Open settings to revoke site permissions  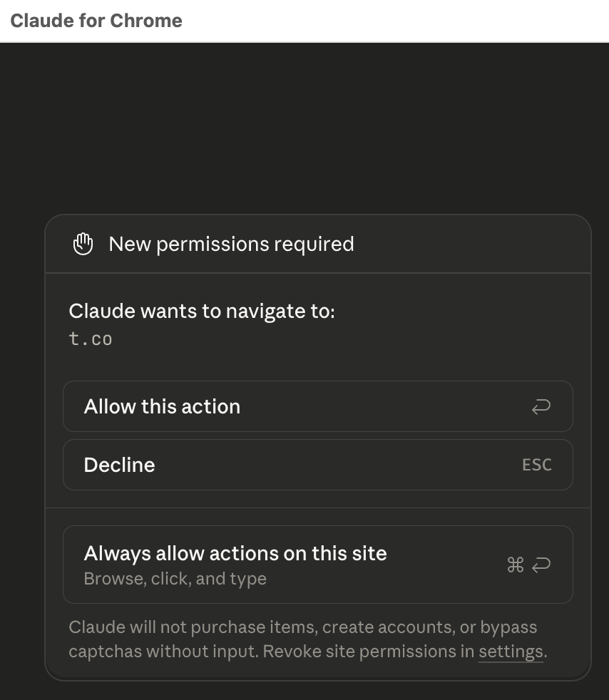511,651
